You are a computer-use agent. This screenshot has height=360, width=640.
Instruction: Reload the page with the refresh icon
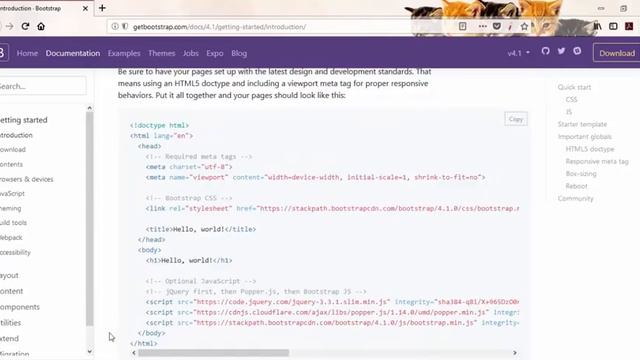[x=25, y=27]
